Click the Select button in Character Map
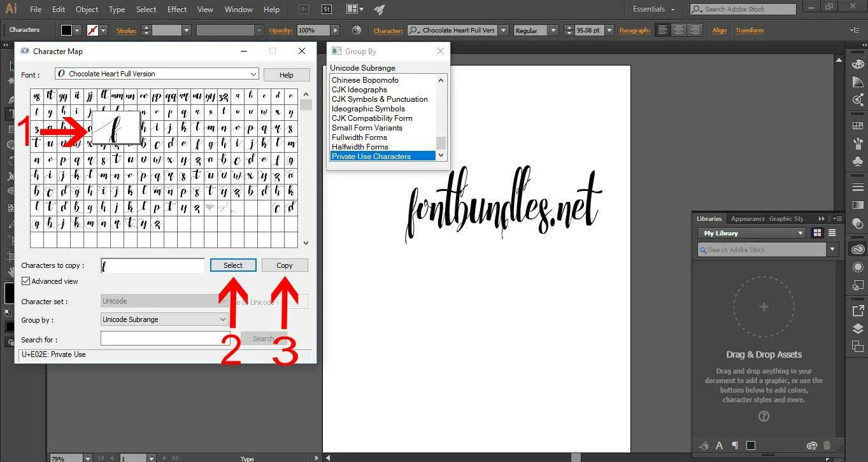This screenshot has height=462, width=868. 233,265
